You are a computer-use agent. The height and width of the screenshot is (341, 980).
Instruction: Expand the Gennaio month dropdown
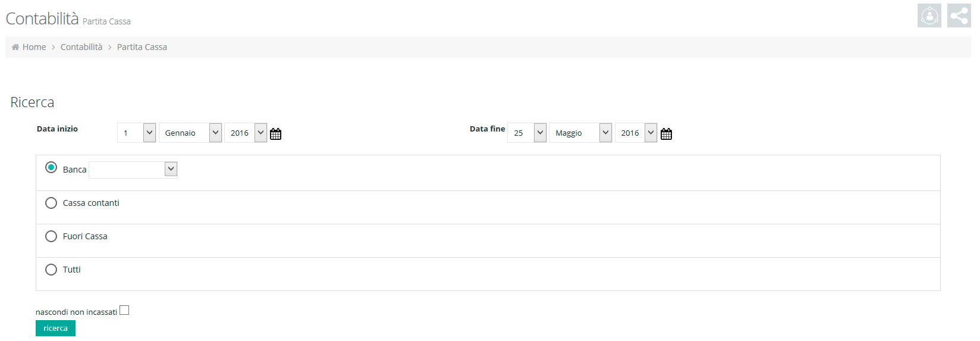point(190,133)
